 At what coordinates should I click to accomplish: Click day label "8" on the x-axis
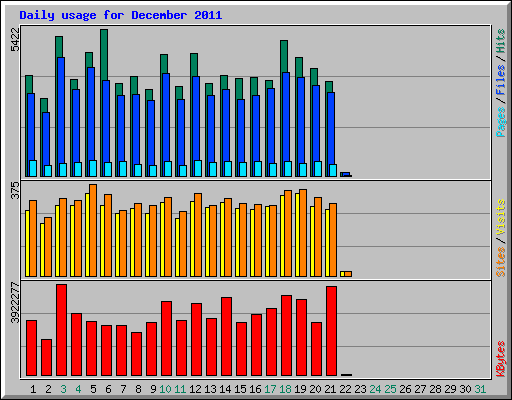138,389
